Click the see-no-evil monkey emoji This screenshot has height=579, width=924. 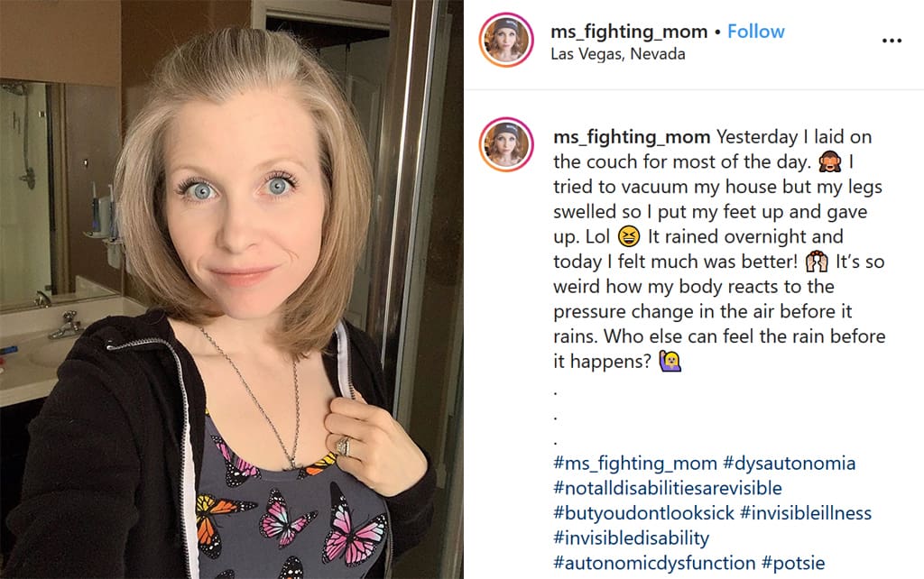click(x=830, y=161)
